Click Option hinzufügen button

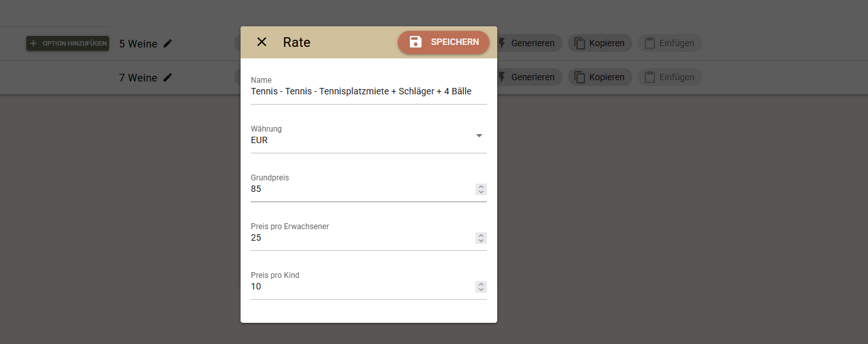click(x=67, y=44)
